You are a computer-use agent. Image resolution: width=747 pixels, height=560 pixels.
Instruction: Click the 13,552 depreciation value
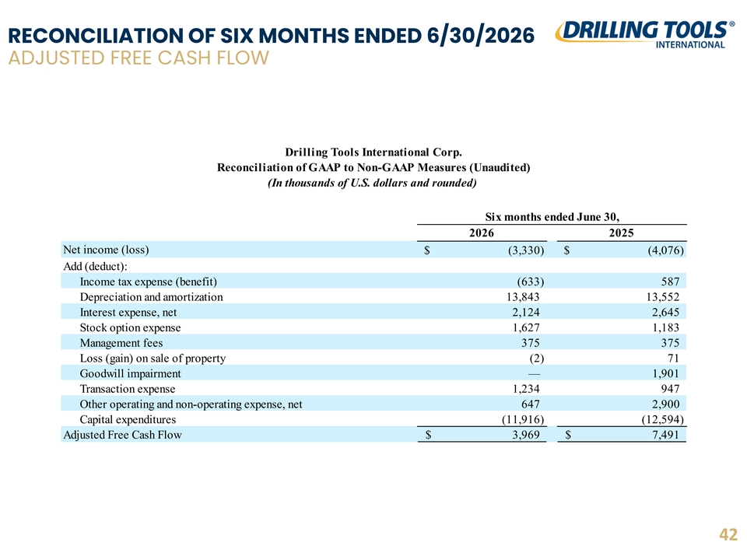coord(662,297)
